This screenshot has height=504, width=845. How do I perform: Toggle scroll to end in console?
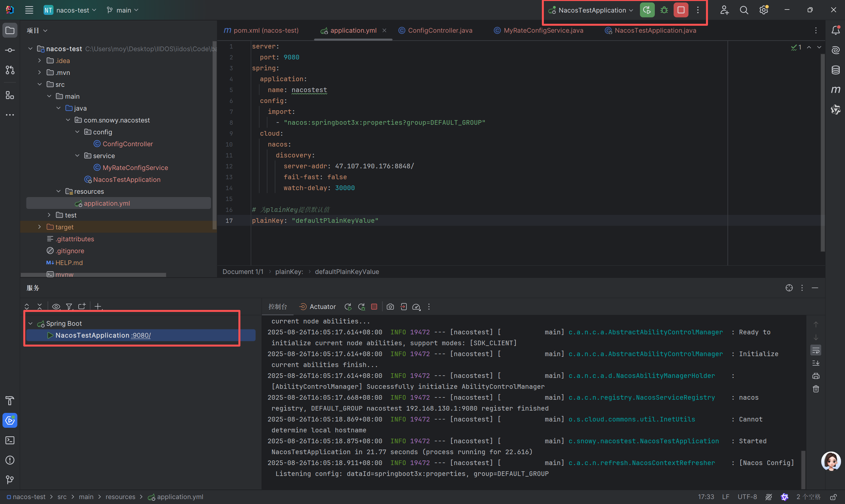(x=816, y=363)
